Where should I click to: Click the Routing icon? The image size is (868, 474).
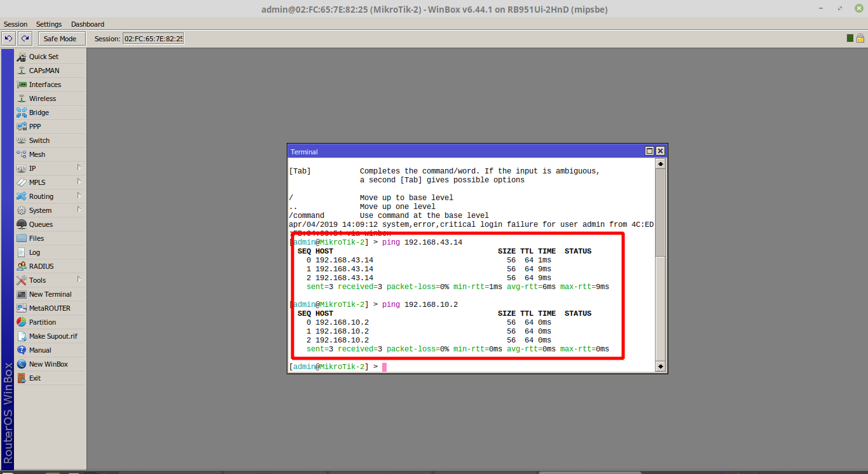click(22, 196)
